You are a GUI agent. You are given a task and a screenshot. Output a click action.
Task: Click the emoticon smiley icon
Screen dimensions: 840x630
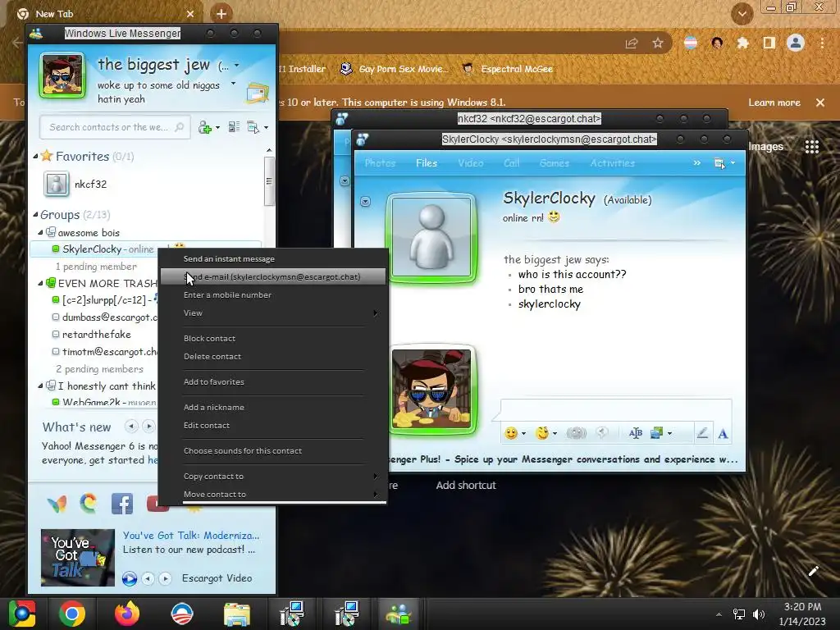[511, 433]
